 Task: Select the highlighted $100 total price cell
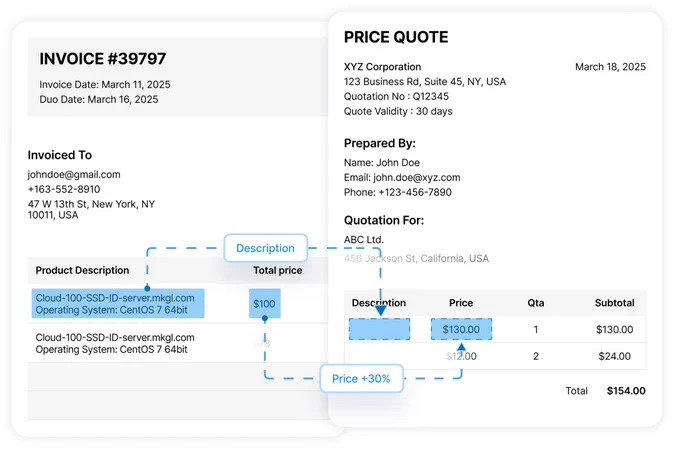[265, 304]
